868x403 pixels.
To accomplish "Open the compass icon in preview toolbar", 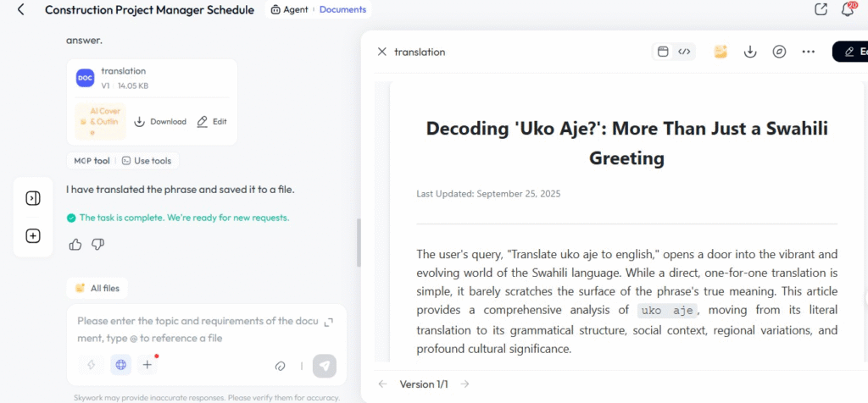I will [x=779, y=52].
